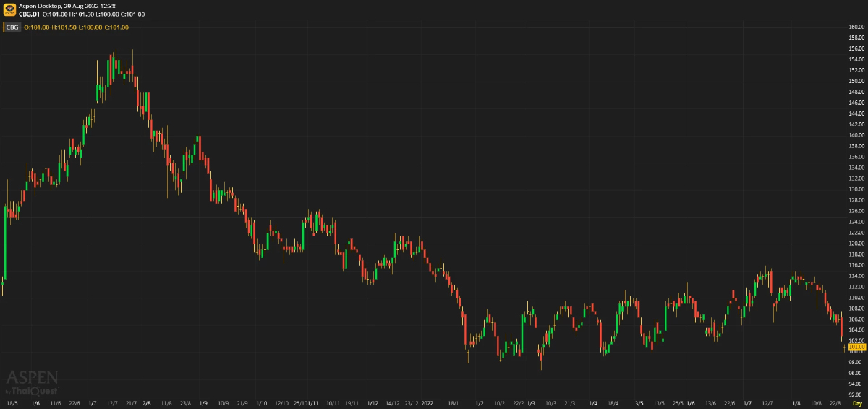
Task: Click the 2/8 date axis label
Action: coord(147,404)
